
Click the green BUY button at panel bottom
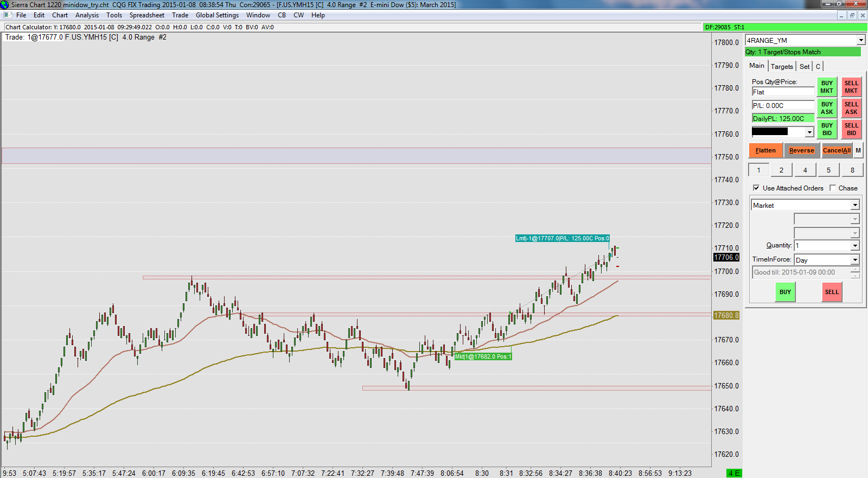tap(785, 292)
